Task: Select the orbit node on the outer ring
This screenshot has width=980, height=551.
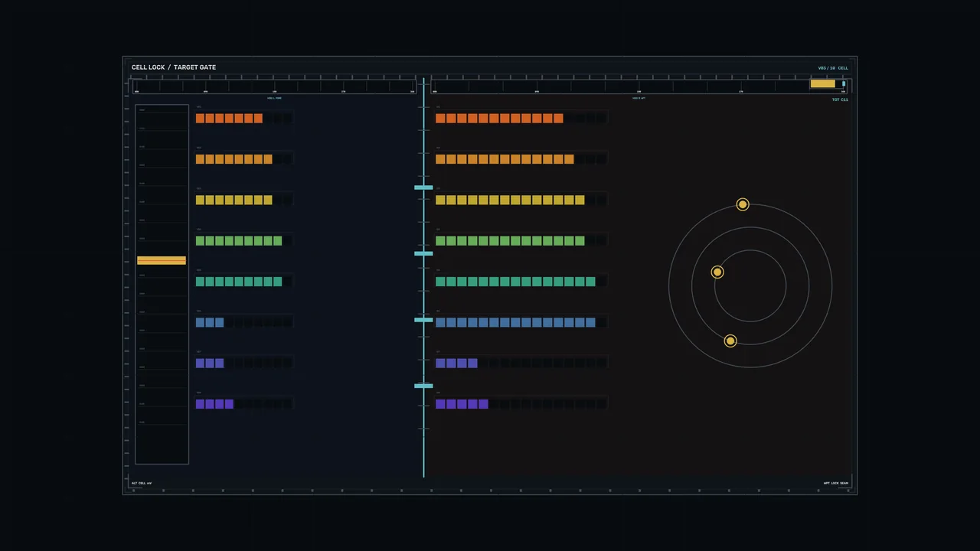Action: [x=743, y=204]
